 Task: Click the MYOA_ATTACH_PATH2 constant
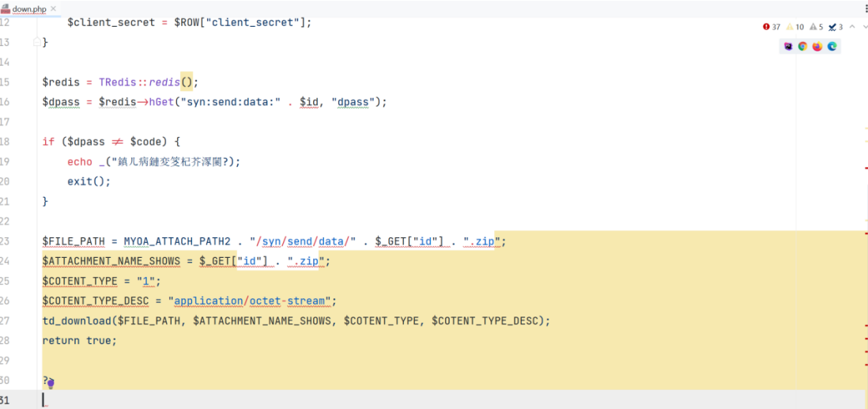coord(177,241)
